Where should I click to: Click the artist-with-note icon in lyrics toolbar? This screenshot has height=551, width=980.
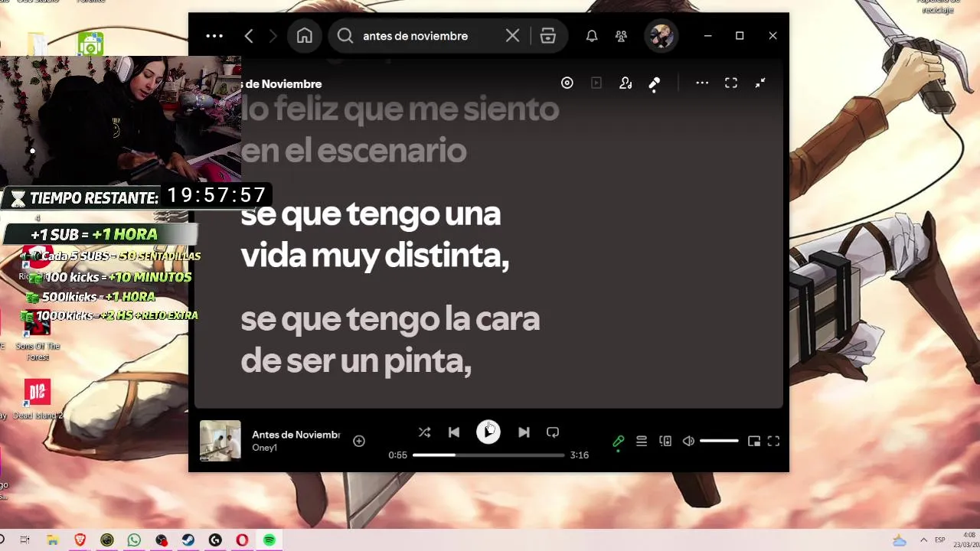click(x=626, y=83)
